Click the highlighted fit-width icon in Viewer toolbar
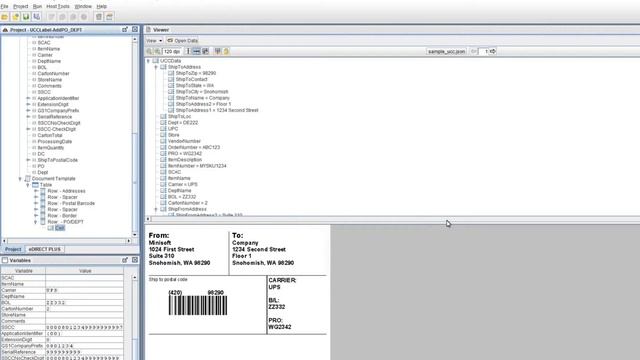The height and width of the screenshot is (360, 640). pos(197,51)
